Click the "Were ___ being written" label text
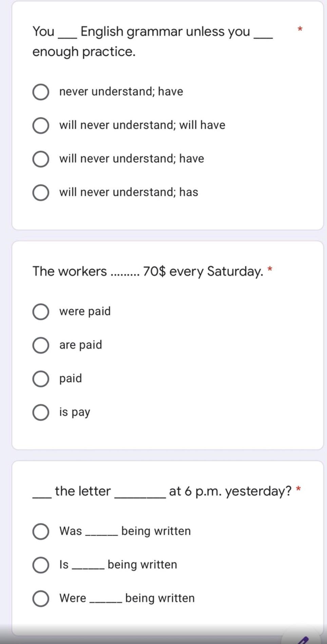Viewport: 327px width, 644px height. pyautogui.click(x=127, y=598)
